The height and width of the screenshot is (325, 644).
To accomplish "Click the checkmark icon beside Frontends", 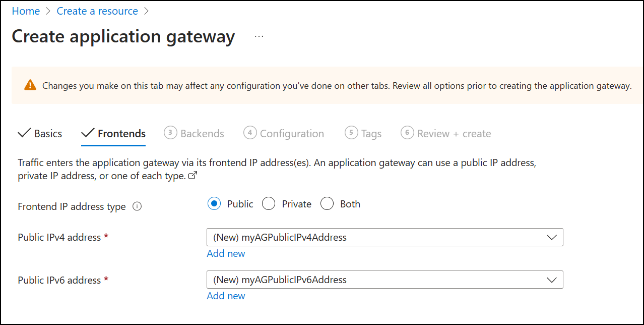I will coord(87,133).
